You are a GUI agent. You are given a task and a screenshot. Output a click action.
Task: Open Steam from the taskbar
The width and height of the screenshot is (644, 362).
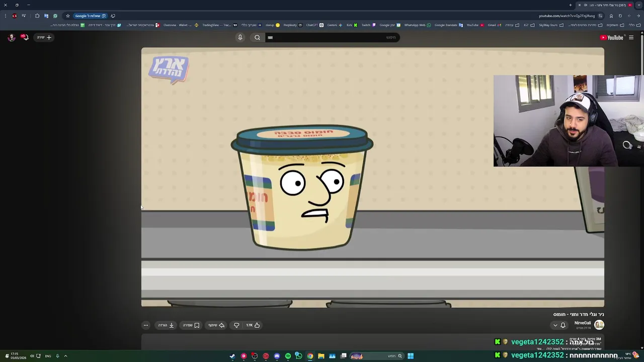click(x=232, y=356)
